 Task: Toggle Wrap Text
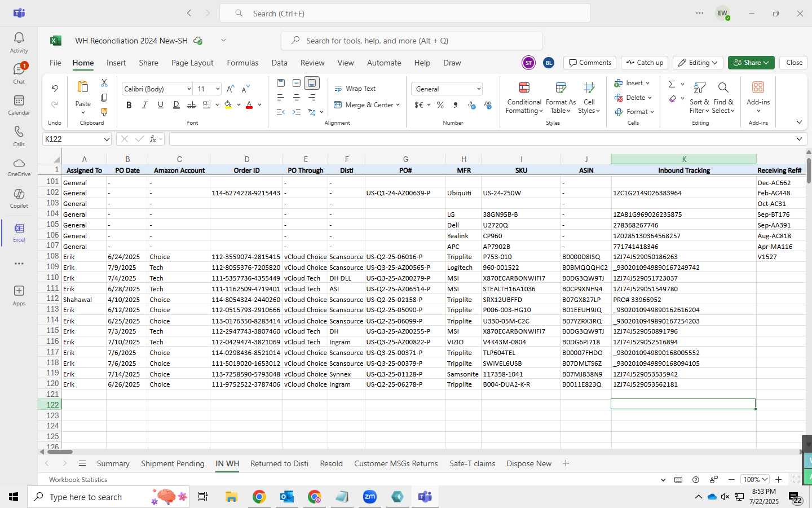click(x=355, y=89)
